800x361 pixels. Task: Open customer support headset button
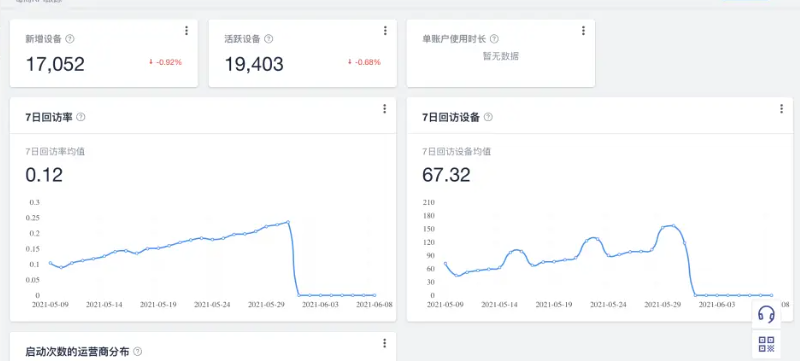(x=766, y=314)
